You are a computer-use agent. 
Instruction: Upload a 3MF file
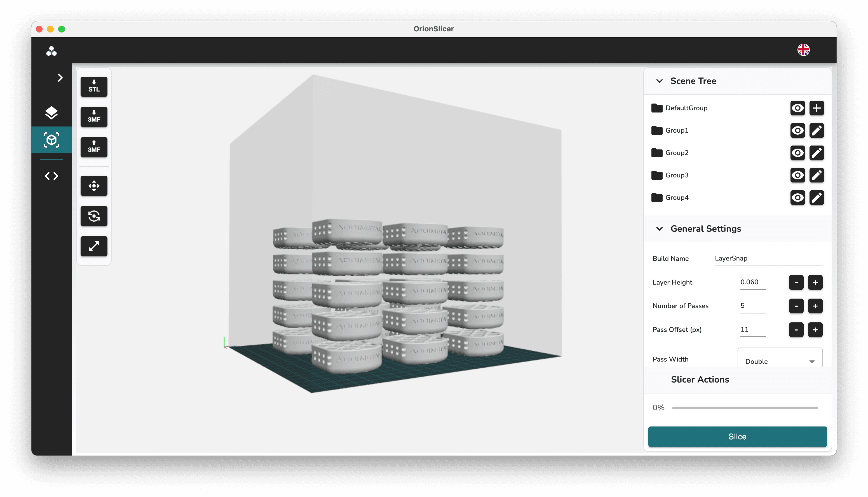(x=93, y=147)
